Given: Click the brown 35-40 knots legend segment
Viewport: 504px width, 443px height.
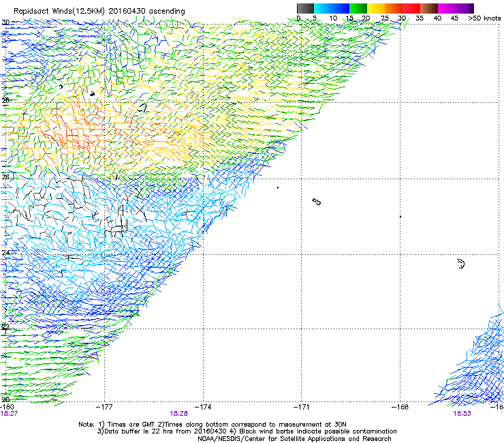Looking at the screenshot, I should pyautogui.click(x=429, y=8).
